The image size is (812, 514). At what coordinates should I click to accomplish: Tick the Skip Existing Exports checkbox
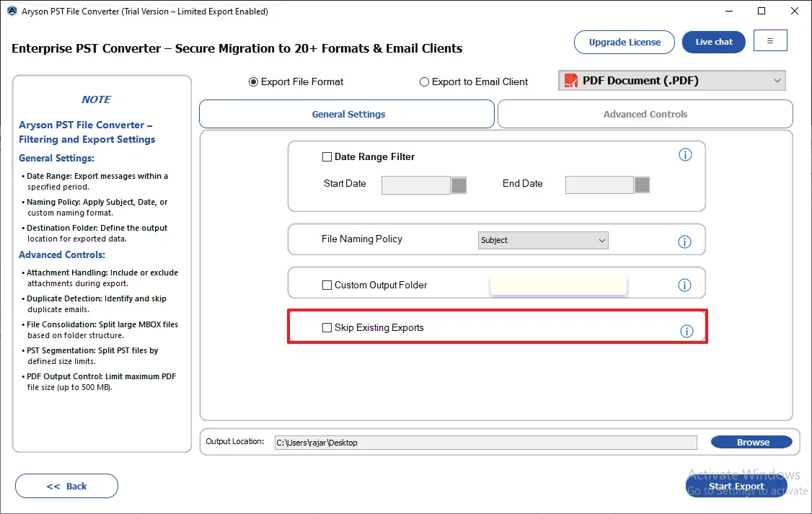(327, 328)
